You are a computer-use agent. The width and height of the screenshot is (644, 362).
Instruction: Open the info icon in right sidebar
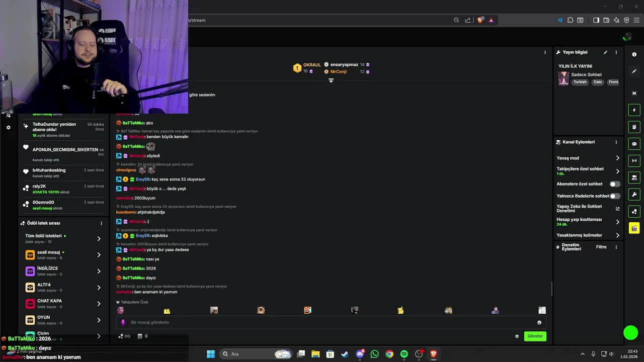634,54
